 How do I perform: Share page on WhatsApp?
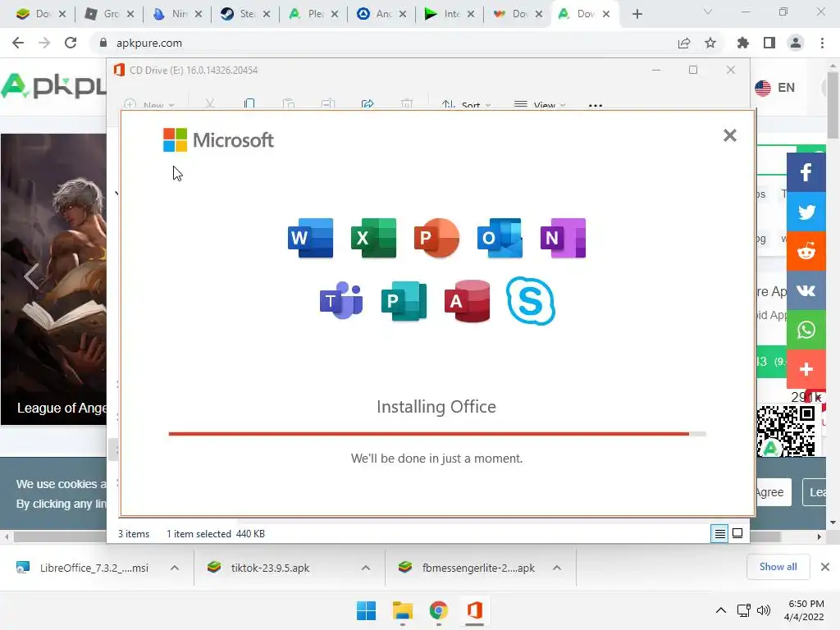click(x=806, y=330)
